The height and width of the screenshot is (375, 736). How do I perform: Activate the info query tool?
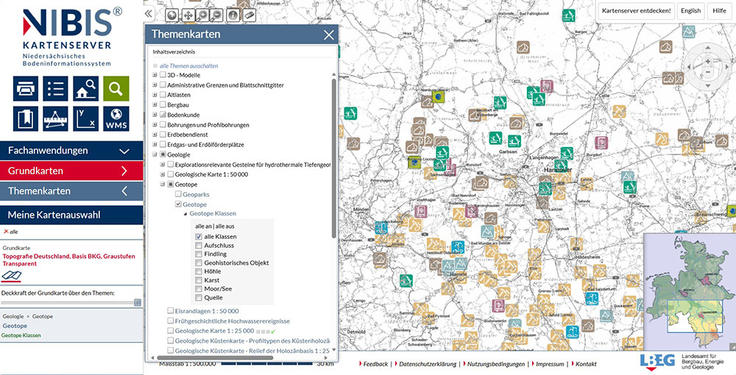(x=233, y=15)
